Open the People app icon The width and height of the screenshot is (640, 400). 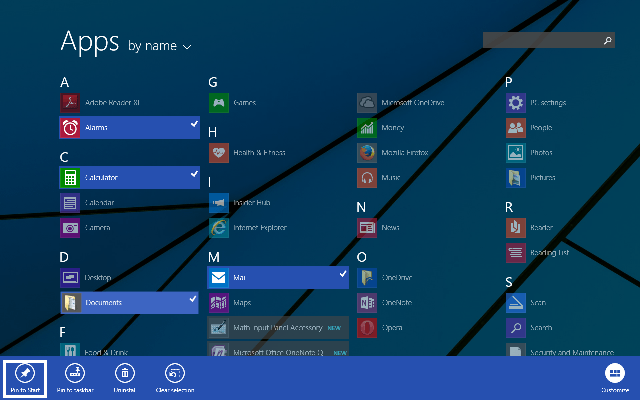[x=516, y=128]
